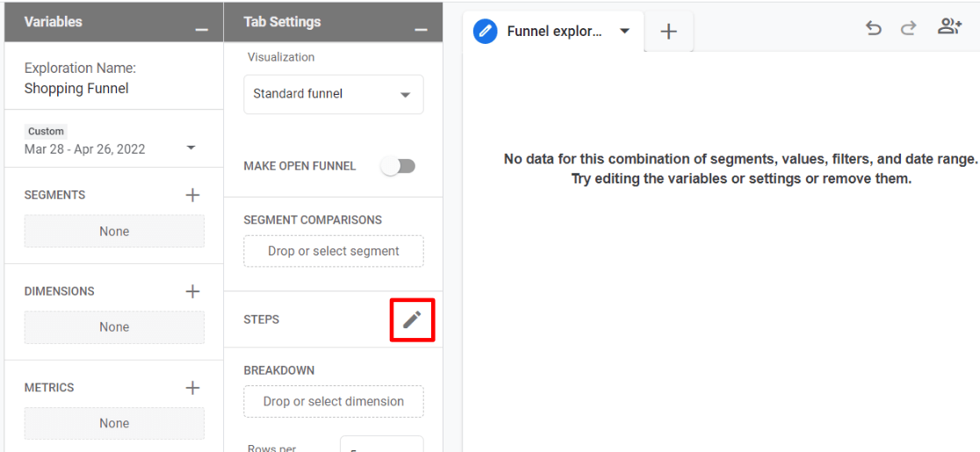Image resolution: width=980 pixels, height=452 pixels.
Task: Redo the last change
Action: 909,28
